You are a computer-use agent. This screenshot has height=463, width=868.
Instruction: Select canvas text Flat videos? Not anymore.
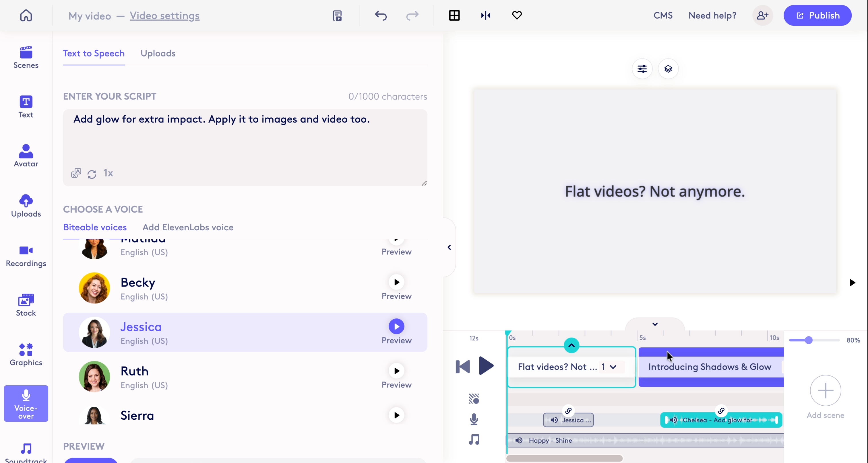[655, 191]
